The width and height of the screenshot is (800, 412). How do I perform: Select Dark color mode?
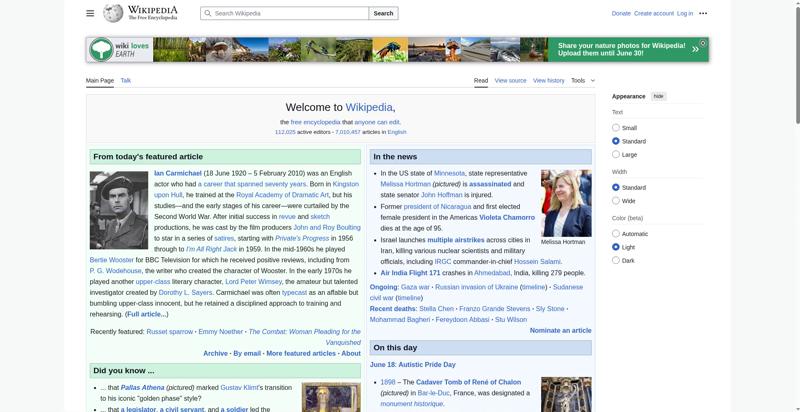tap(616, 260)
